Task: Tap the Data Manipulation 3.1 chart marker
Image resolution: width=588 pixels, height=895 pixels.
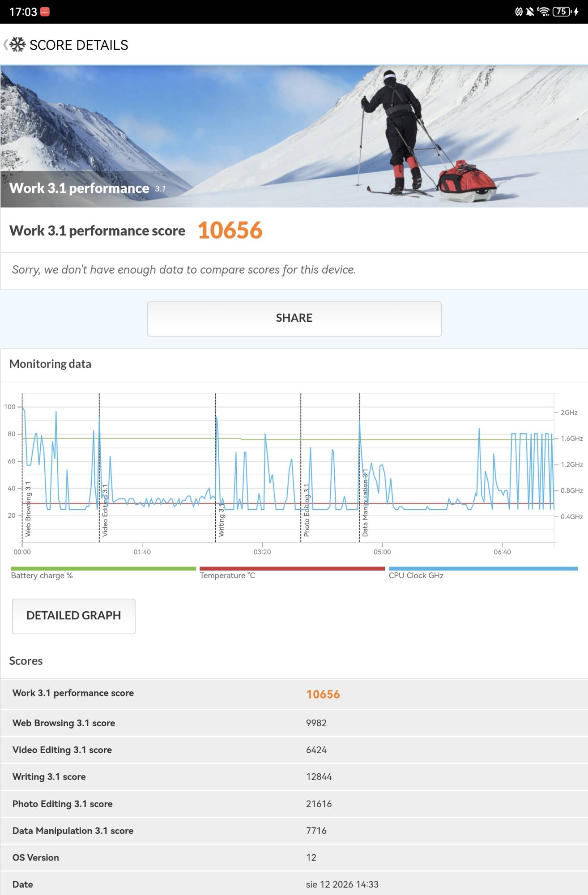Action: coord(365,503)
